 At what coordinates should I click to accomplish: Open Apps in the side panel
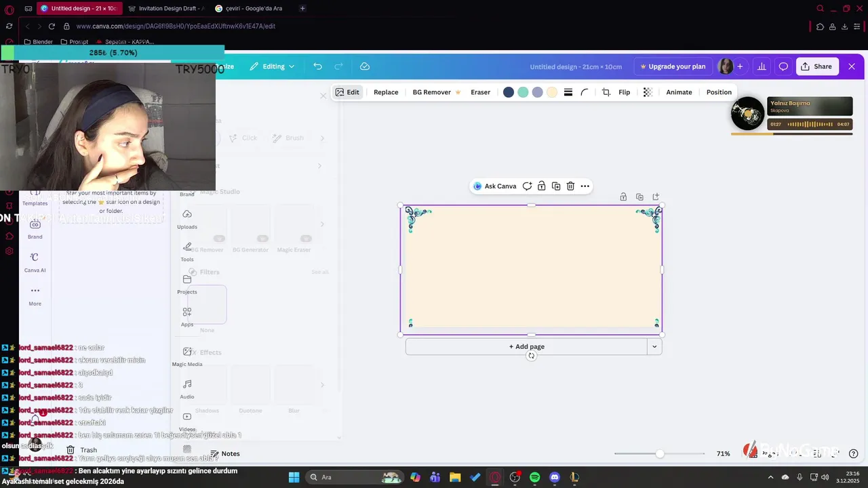coord(187,317)
